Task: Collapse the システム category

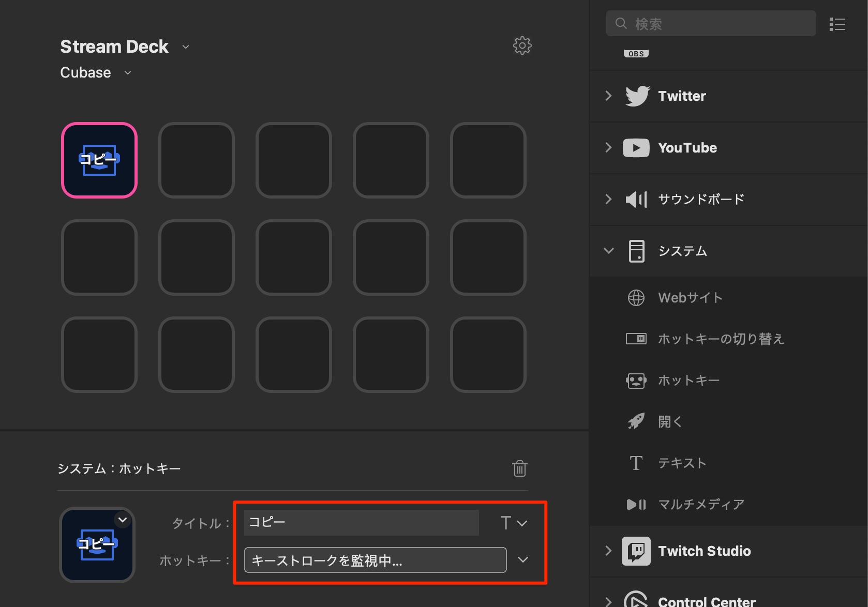Action: coord(609,251)
